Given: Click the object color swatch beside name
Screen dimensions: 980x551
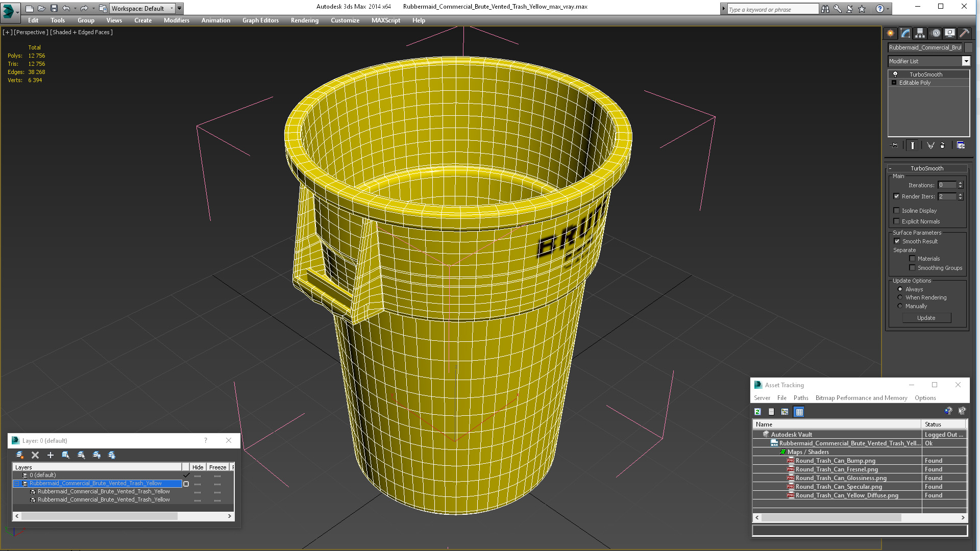Looking at the screenshot, I should (968, 47).
